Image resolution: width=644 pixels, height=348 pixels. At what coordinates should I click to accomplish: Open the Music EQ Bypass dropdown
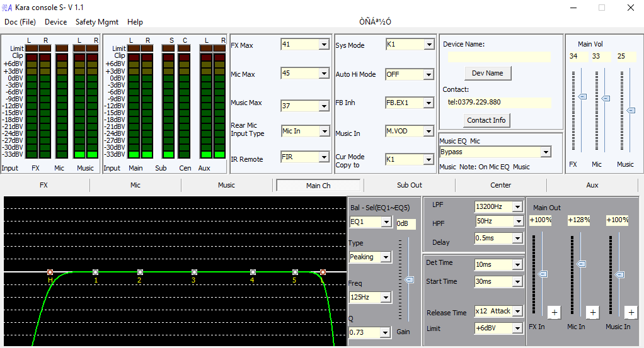[546, 152]
